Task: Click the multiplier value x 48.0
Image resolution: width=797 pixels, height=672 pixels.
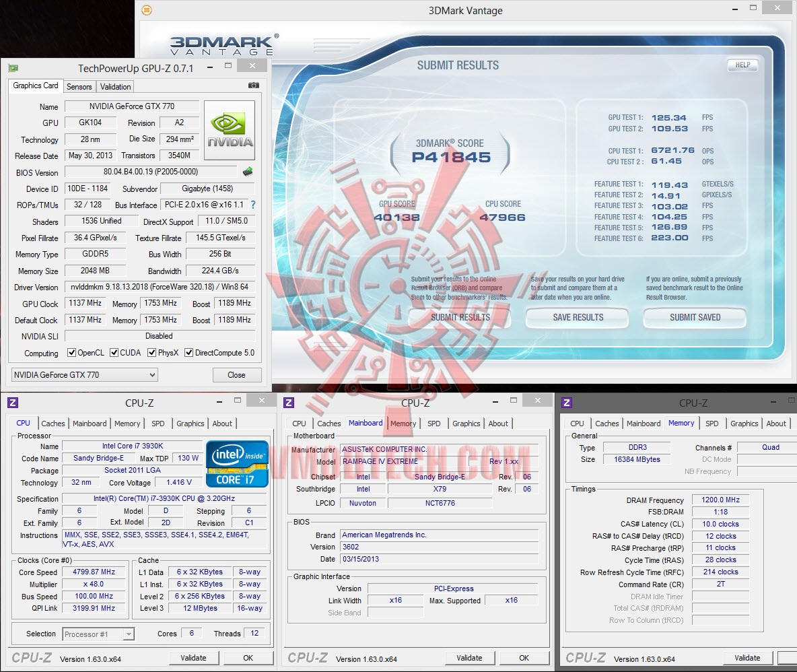Action: [94, 584]
